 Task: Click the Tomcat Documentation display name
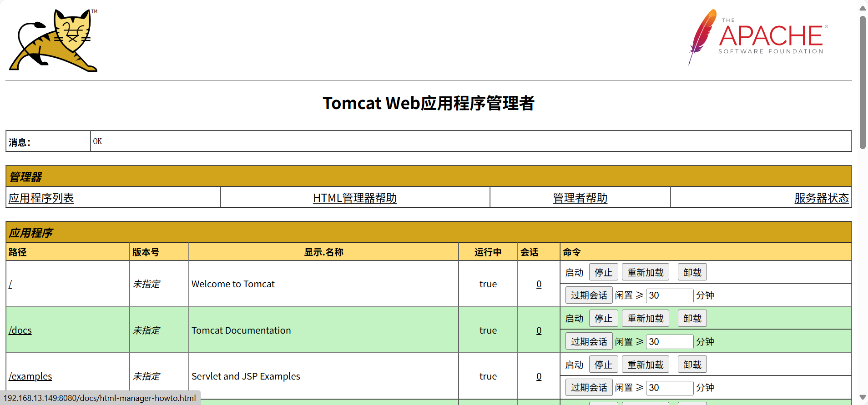(x=241, y=330)
